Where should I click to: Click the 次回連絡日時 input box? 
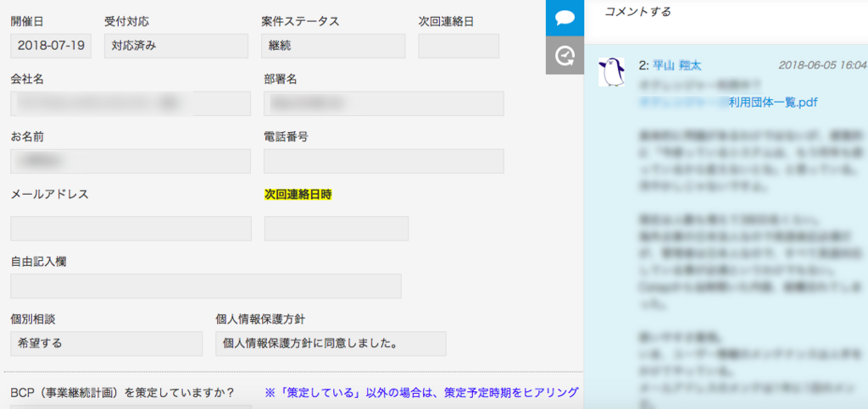337,229
